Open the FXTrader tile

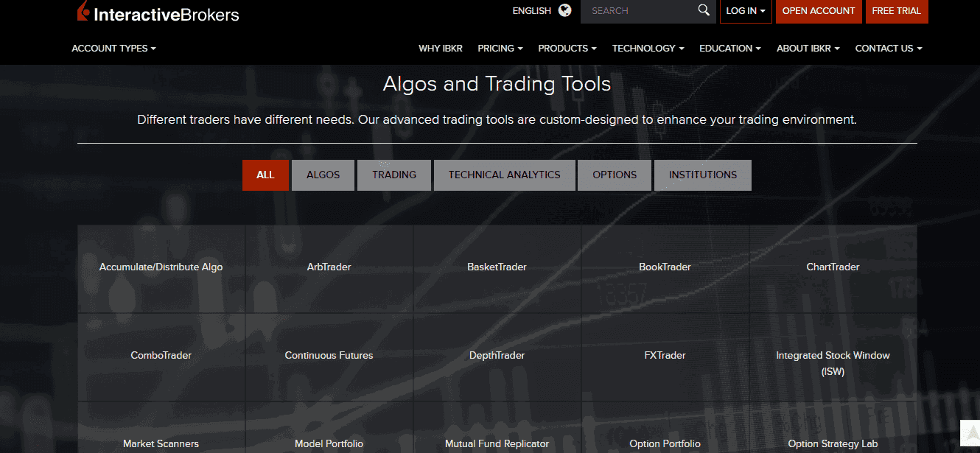[x=665, y=356]
